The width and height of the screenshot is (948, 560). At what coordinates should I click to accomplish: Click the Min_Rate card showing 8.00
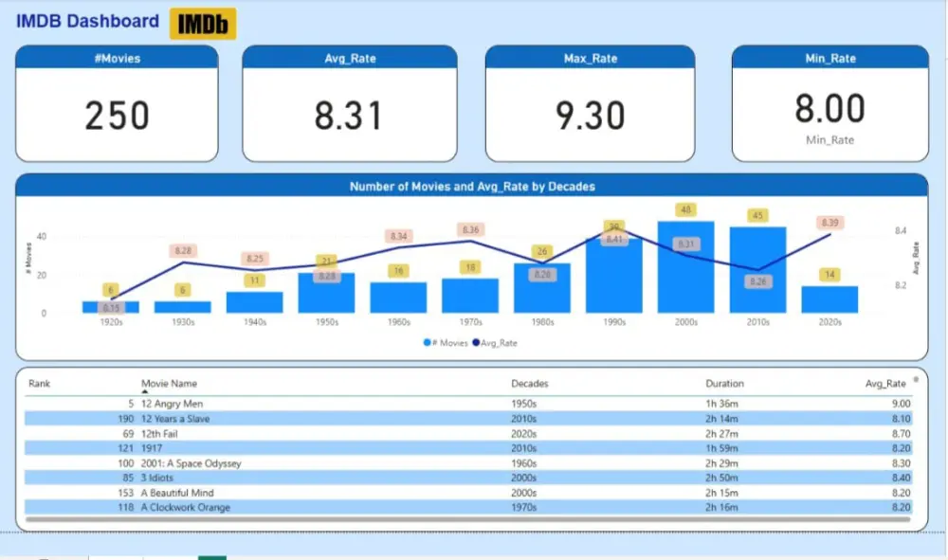pos(830,102)
